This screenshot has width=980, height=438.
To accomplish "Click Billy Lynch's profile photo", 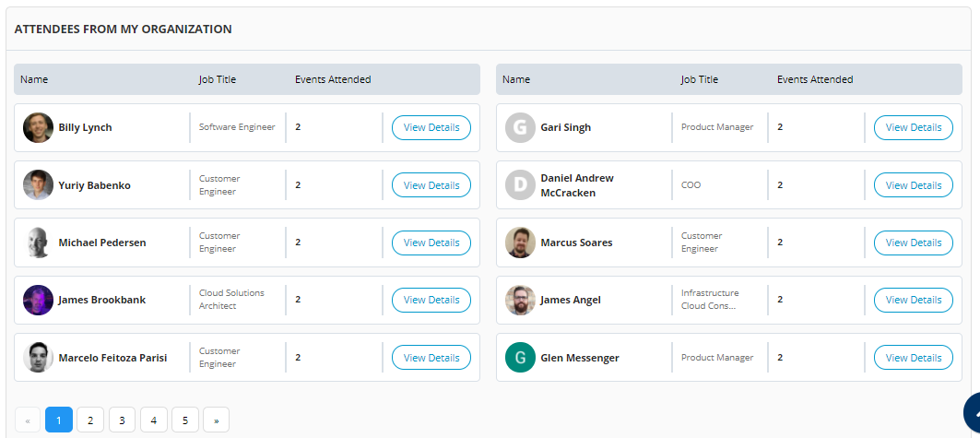I will (38, 127).
